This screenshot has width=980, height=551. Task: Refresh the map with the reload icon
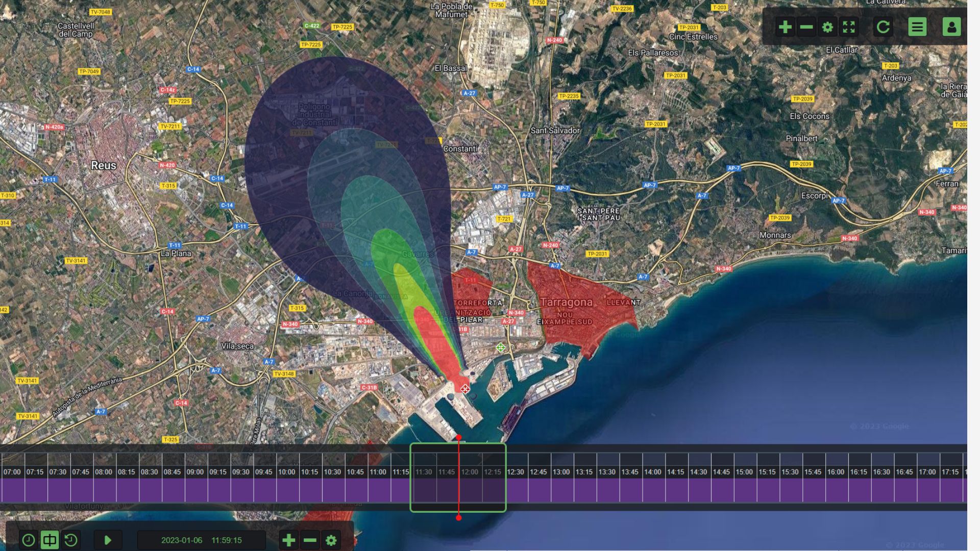coord(883,27)
